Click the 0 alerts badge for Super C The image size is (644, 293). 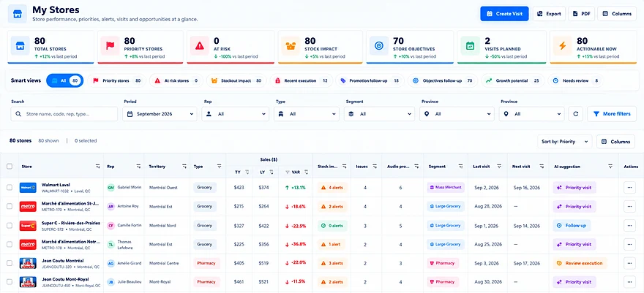[332, 225]
